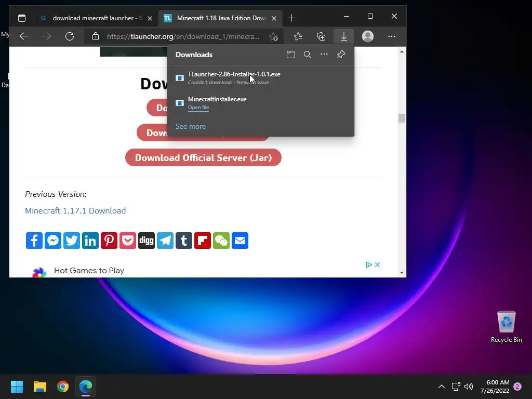The image size is (532, 399).
Task: Share page via WeChat
Action: point(221,241)
